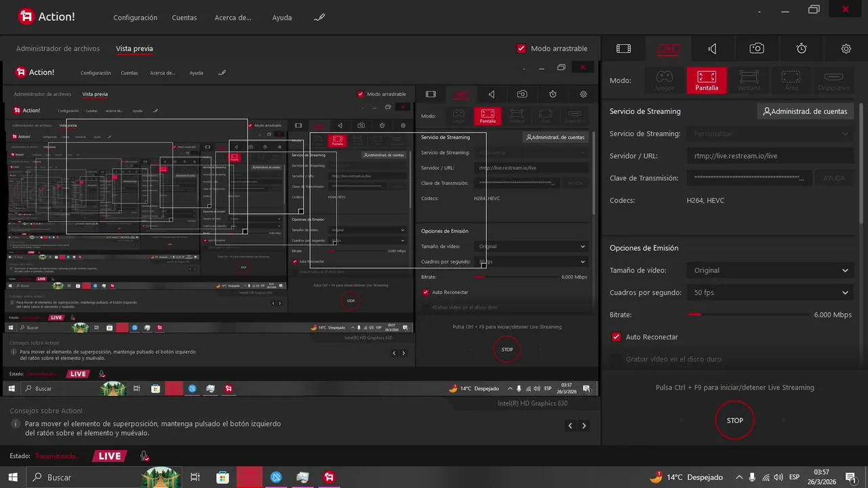Switch to Administrador de archivos tab
The image size is (868, 488).
pyautogui.click(x=58, y=49)
